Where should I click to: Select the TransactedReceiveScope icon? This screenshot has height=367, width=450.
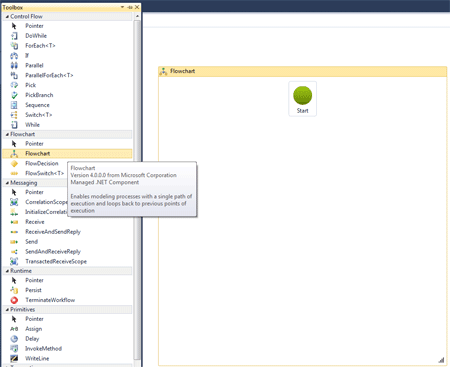point(14,261)
